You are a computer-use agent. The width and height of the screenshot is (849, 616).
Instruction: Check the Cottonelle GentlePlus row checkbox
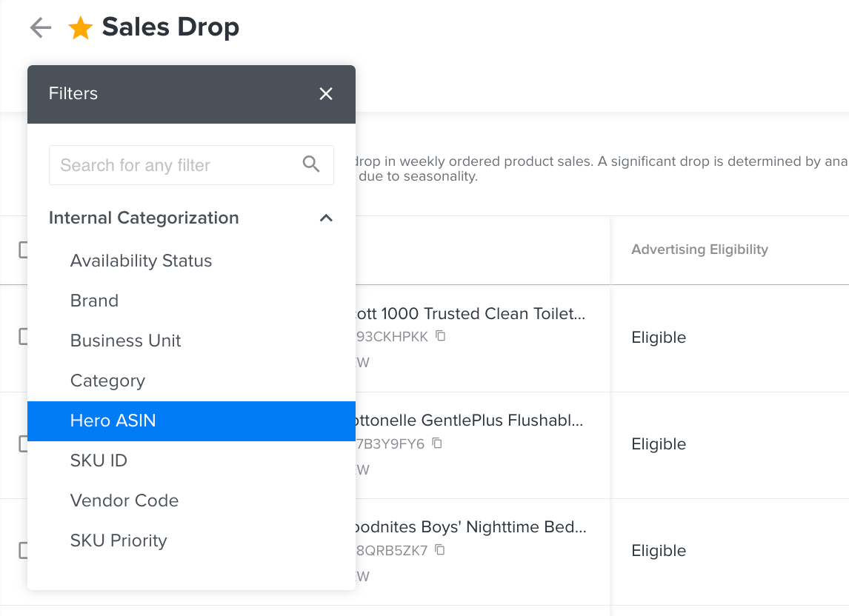click(x=23, y=443)
